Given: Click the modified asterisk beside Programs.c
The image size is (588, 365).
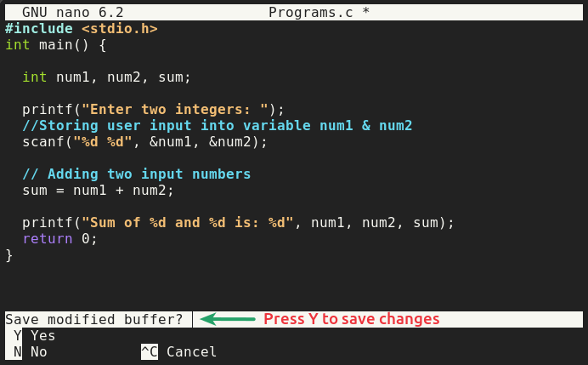Looking at the screenshot, I should (366, 11).
